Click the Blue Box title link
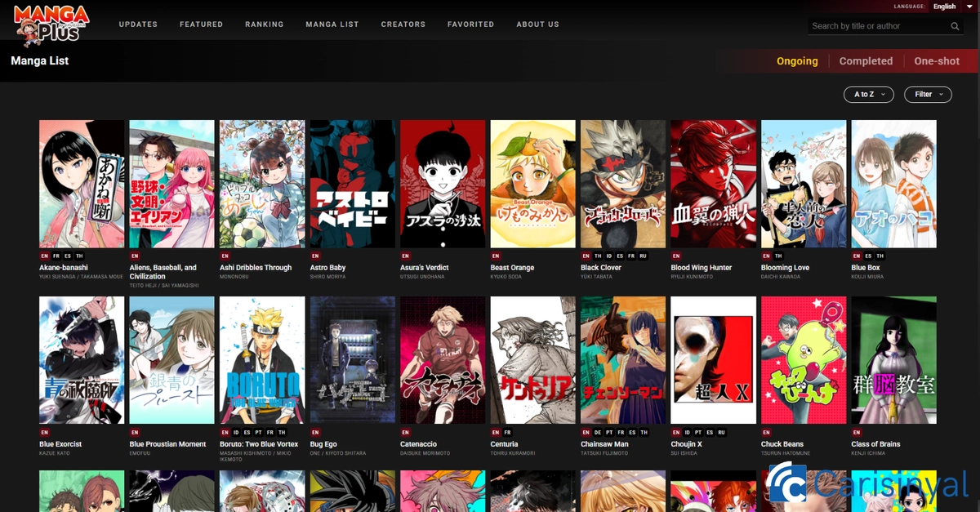 866,268
